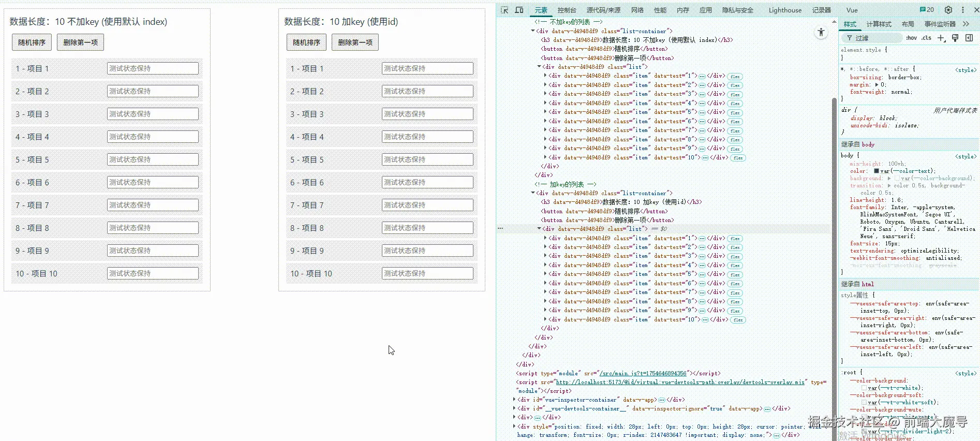
Task: Click the flex badge on second list's item 5
Action: click(x=735, y=275)
